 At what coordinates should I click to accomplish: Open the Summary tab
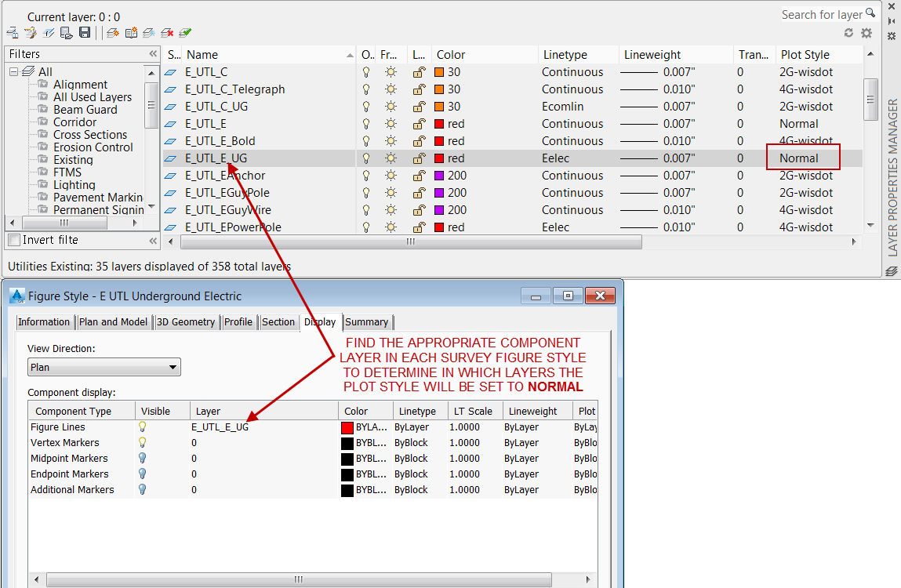click(x=366, y=322)
